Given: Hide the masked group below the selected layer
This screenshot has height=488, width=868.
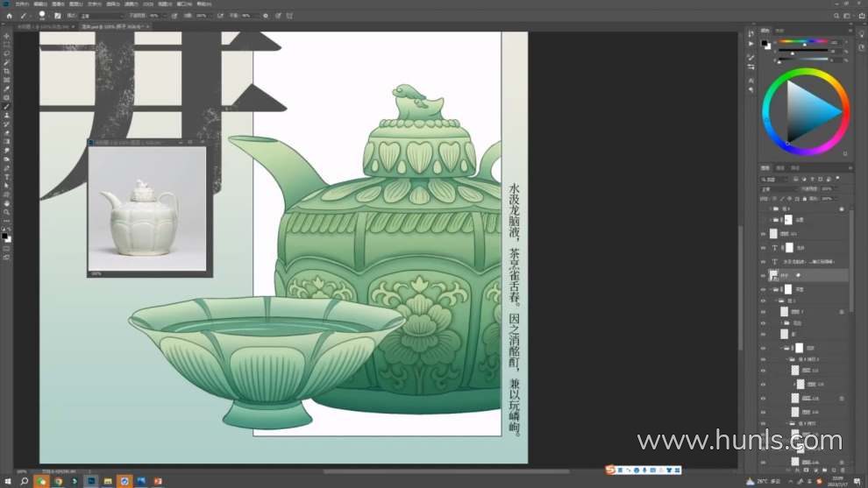Looking at the screenshot, I should (x=764, y=289).
